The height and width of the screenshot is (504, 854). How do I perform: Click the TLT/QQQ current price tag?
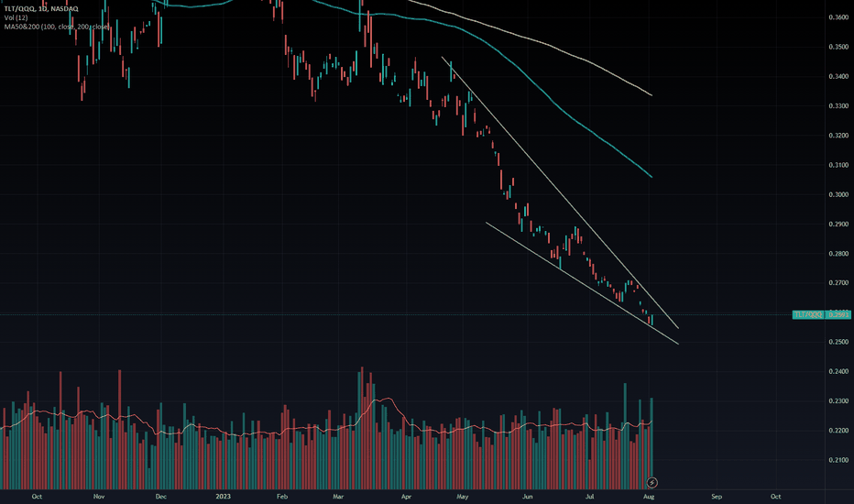[x=821, y=314]
